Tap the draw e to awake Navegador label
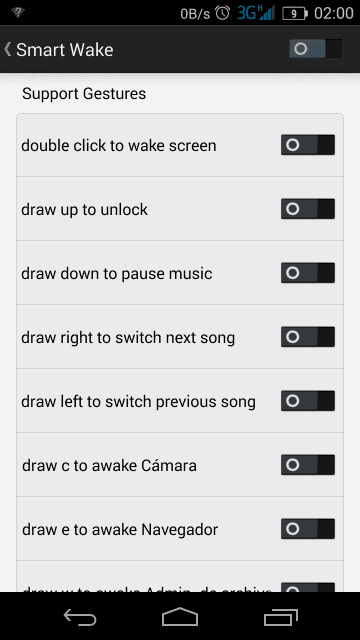360x640 pixels. 120,529
